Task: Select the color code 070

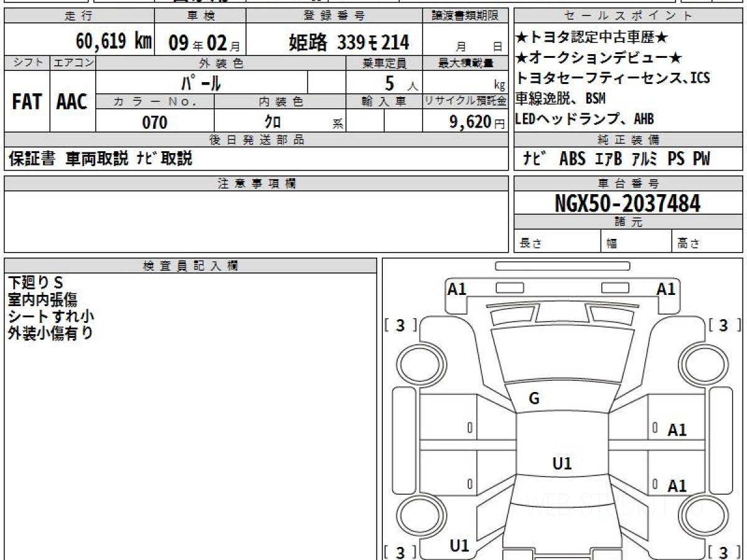Action: pos(155,123)
